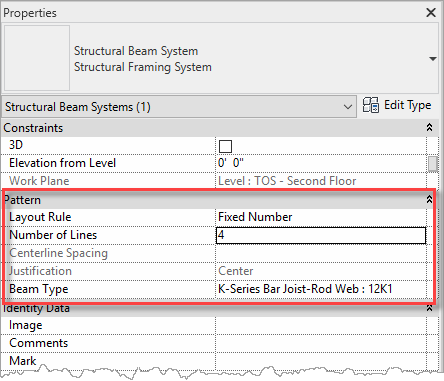Click the Edit Type icon
The width and height of the screenshot is (444, 381).
[371, 105]
